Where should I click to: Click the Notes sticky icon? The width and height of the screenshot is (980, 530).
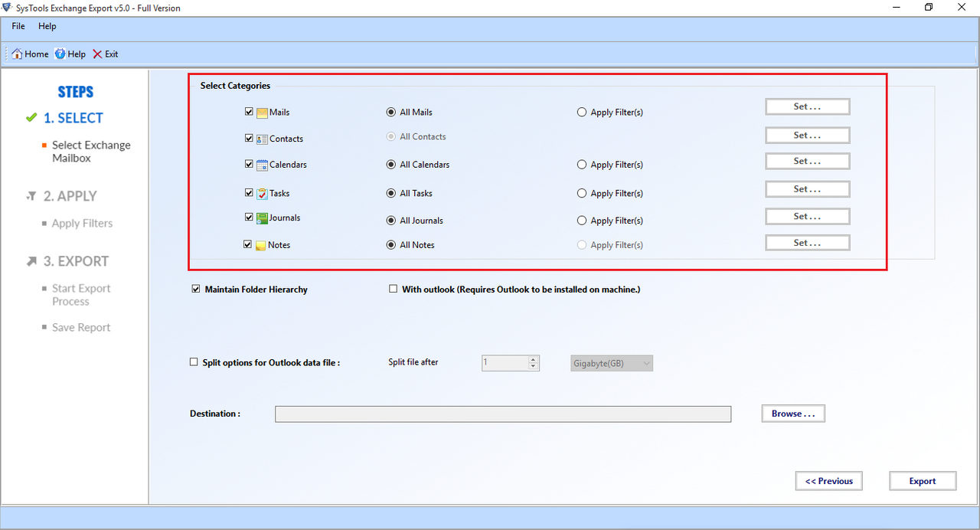pyautogui.click(x=260, y=245)
